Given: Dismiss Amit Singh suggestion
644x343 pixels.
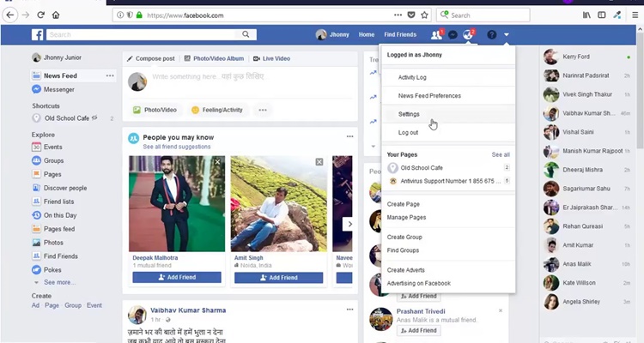Looking at the screenshot, I should tap(319, 162).
